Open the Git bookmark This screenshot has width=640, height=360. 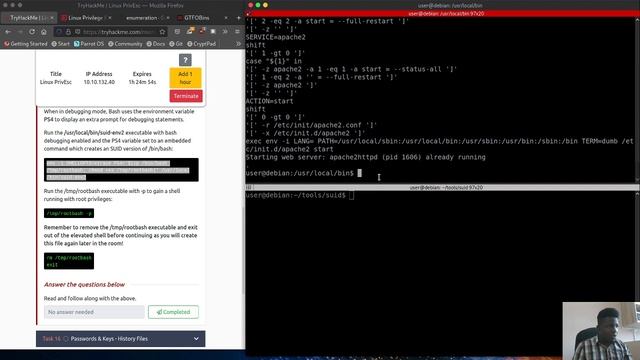[176, 44]
